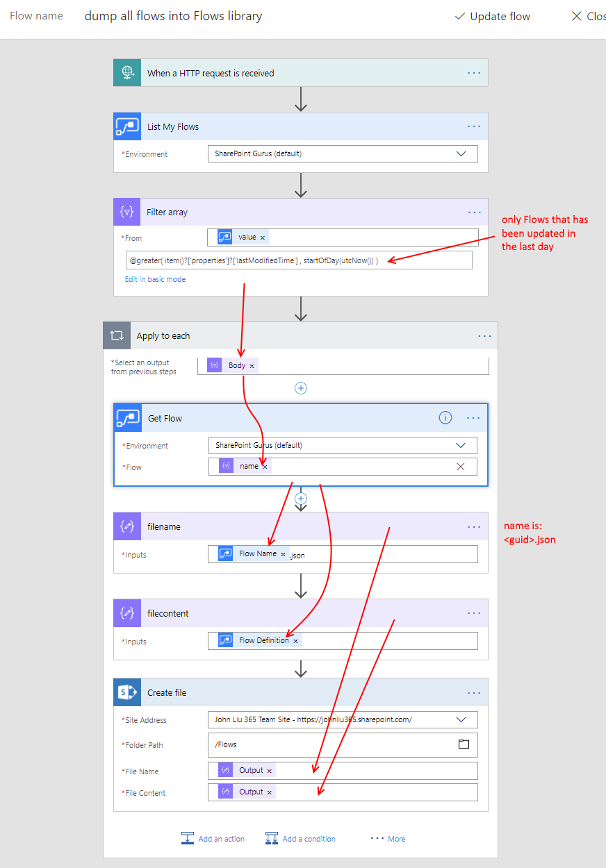Click the Filter array step icon

point(127,212)
